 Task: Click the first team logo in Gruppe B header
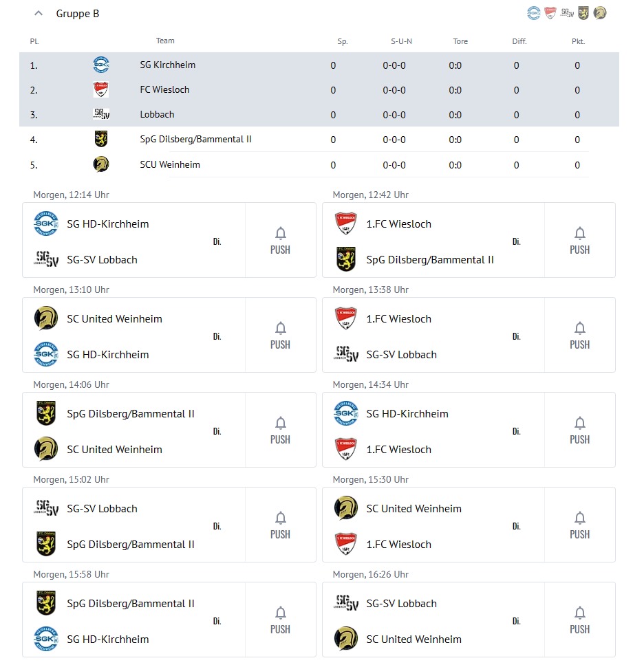coord(534,13)
